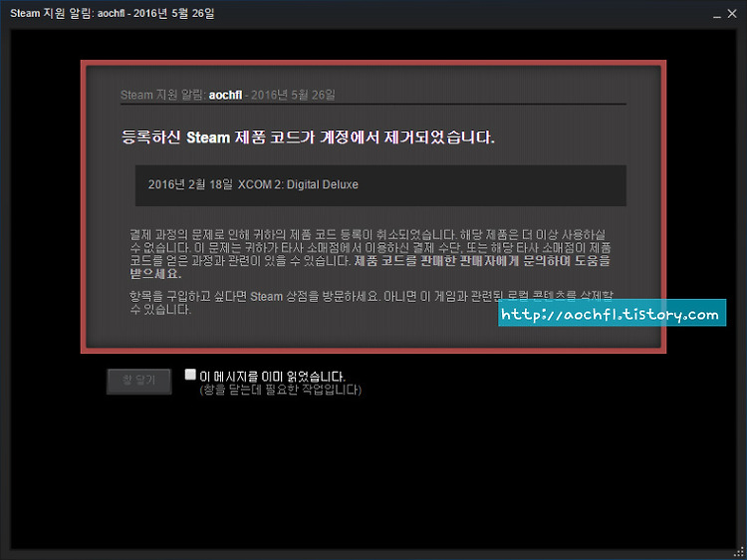Click the sentence starting '항목을 구입하고 싶다면 Steam'
The image size is (747, 560).
coord(372,303)
